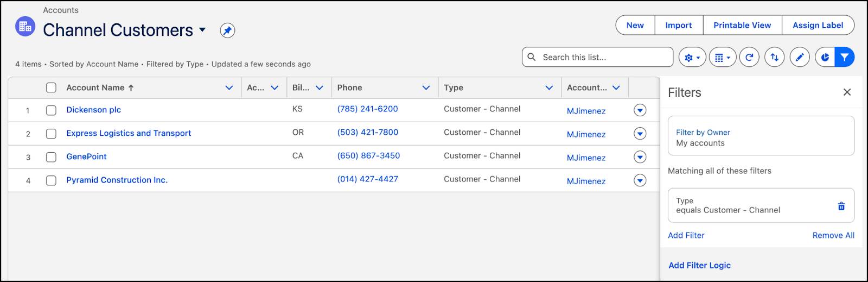Viewport: 868px width, 282px height.
Task: Click the Search this list field
Action: [602, 57]
